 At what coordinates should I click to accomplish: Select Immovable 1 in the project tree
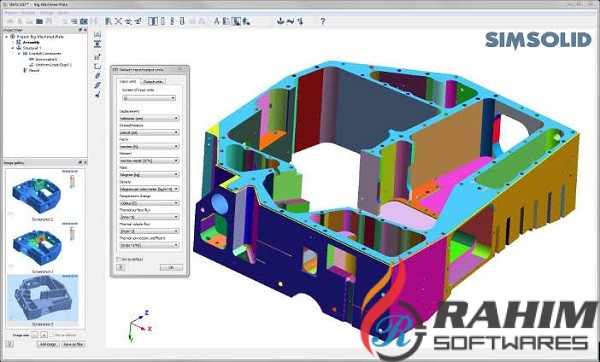click(x=46, y=60)
